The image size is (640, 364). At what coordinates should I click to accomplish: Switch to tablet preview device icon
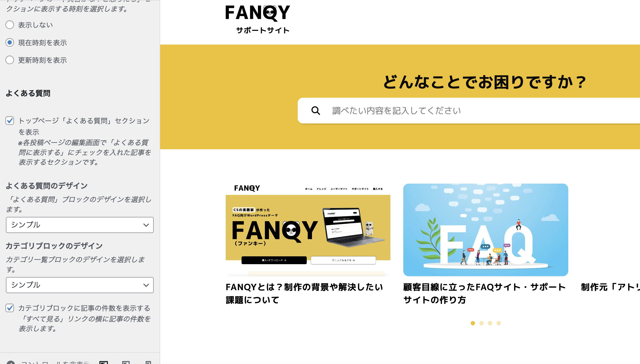[126, 362]
